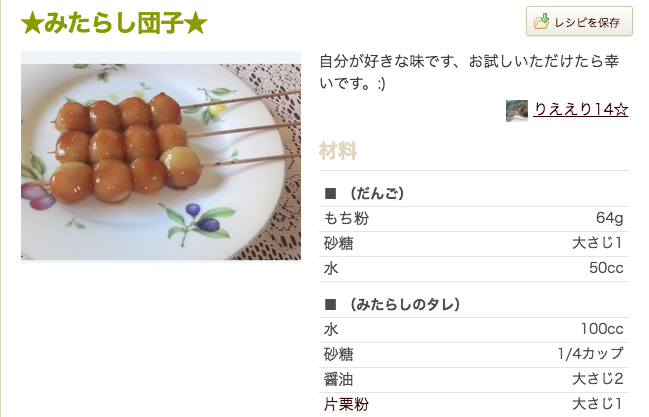Click the square bullet beside (だんご)

330,193
